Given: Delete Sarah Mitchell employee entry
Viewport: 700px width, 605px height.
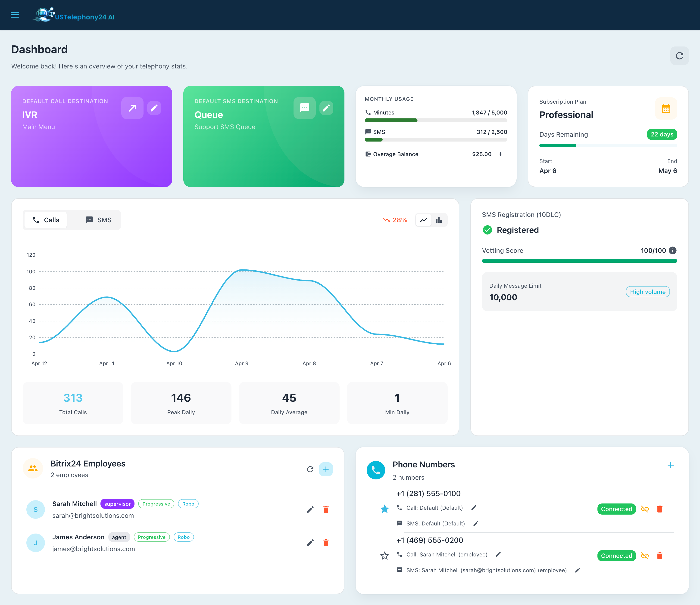Looking at the screenshot, I should tap(326, 509).
